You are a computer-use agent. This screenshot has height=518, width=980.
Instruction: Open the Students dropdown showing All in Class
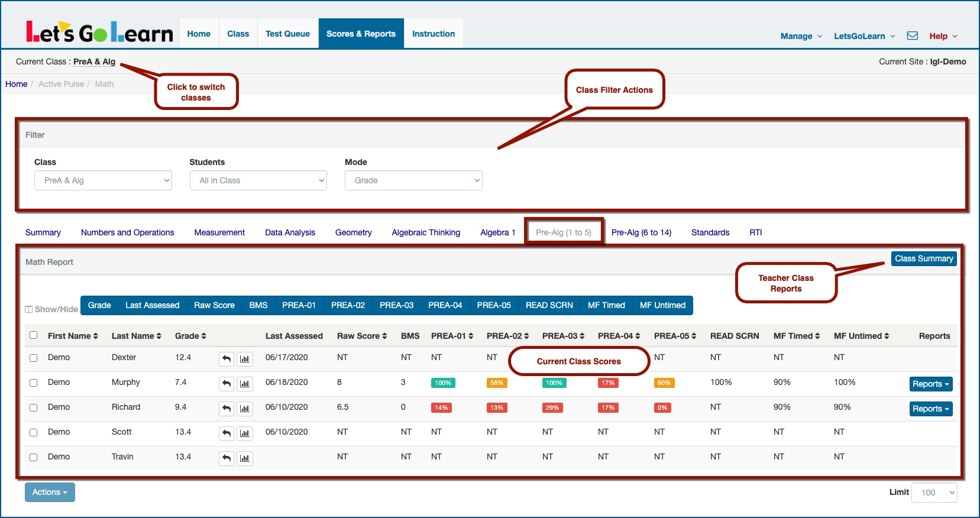[258, 180]
